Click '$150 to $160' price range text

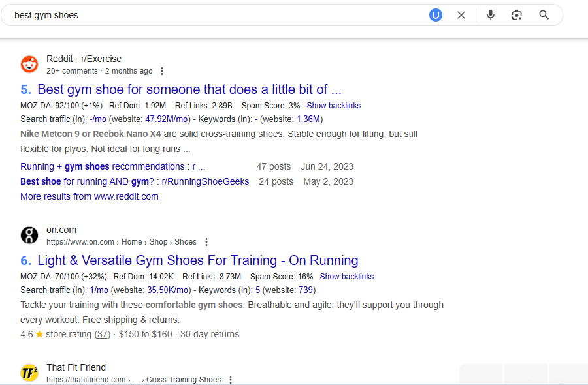click(146, 335)
